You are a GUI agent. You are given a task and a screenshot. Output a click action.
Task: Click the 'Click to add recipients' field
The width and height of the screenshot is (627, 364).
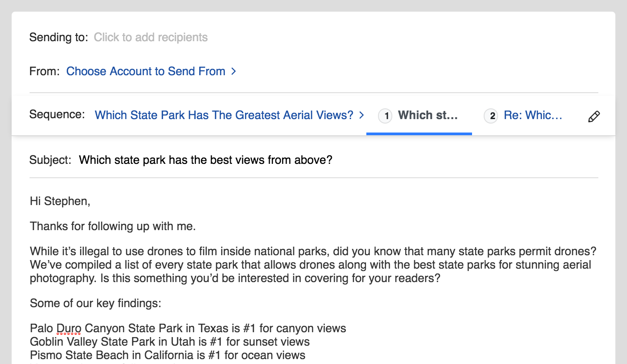(x=150, y=37)
